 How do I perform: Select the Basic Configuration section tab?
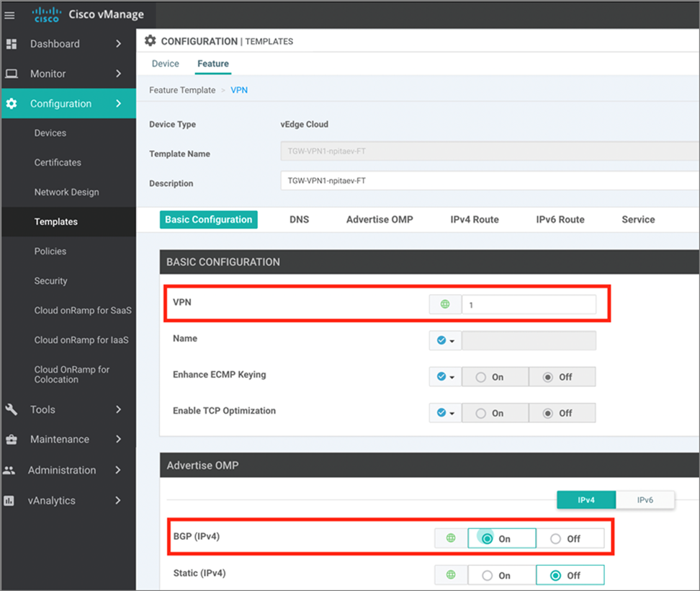click(208, 219)
